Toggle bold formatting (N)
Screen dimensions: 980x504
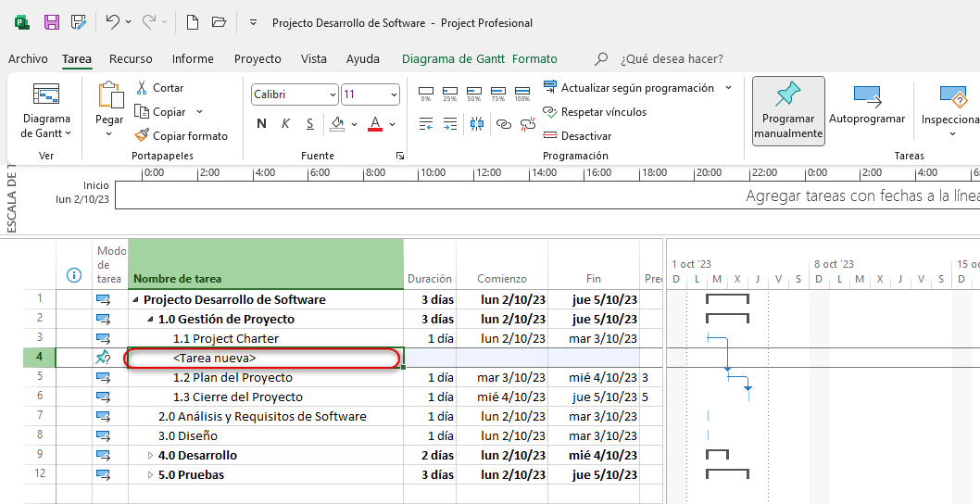click(261, 124)
